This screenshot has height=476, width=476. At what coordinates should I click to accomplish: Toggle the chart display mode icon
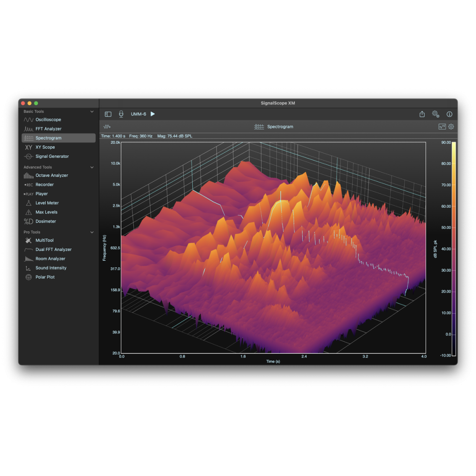point(442,127)
